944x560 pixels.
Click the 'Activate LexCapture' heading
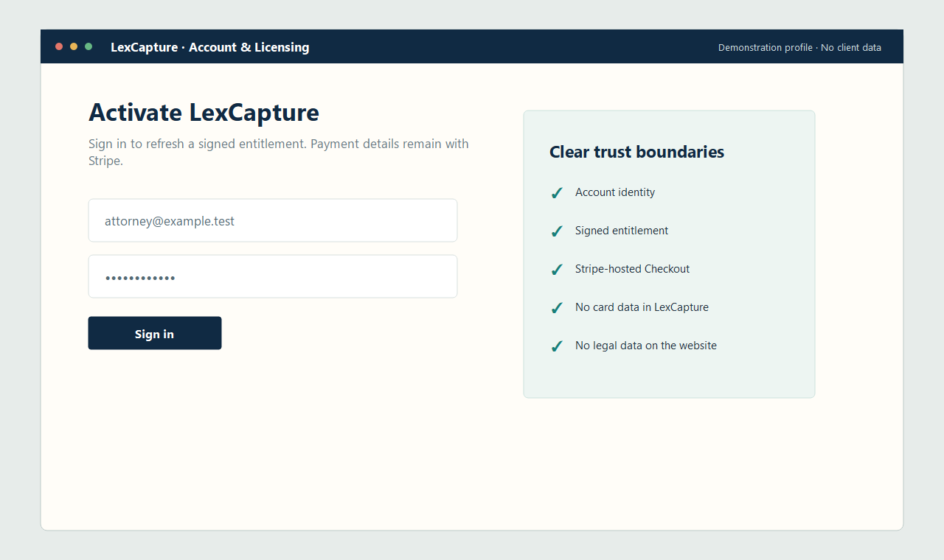pos(204,113)
